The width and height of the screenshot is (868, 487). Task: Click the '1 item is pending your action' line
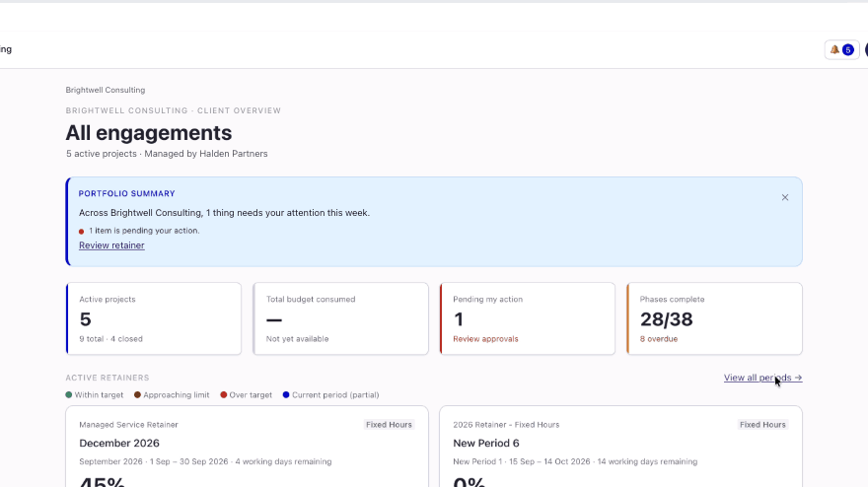[144, 231]
